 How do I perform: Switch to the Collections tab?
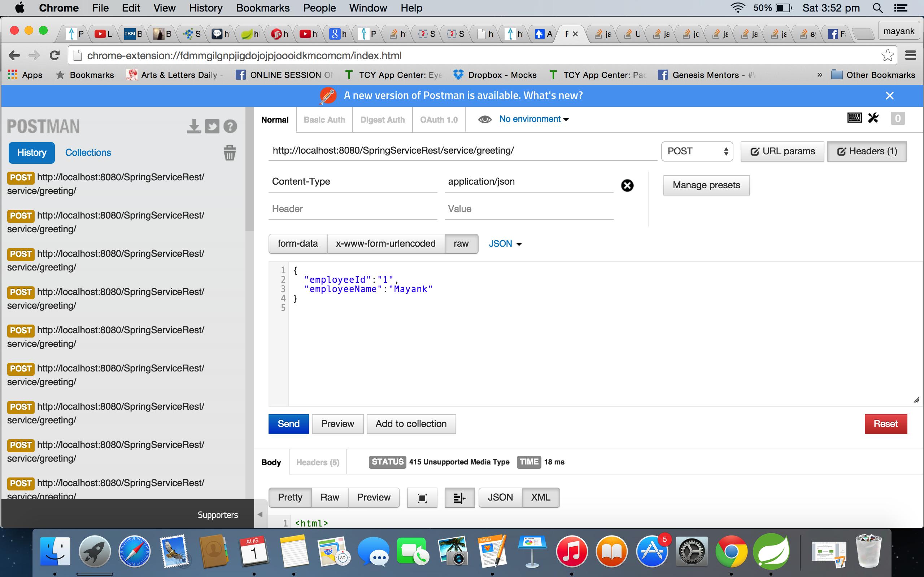pyautogui.click(x=88, y=152)
